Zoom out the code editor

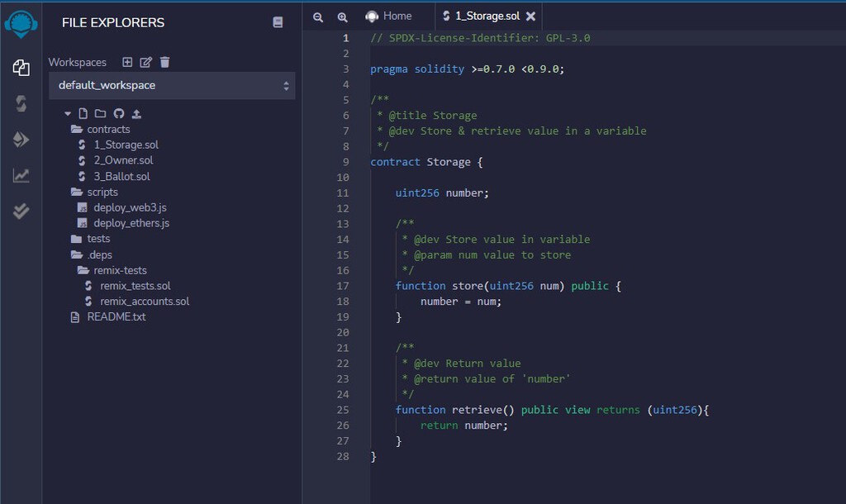pyautogui.click(x=318, y=16)
